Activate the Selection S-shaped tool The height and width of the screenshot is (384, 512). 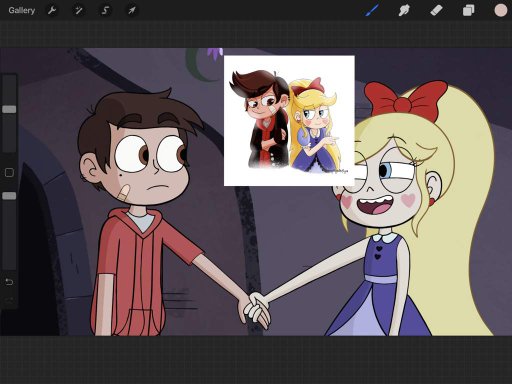tap(105, 10)
